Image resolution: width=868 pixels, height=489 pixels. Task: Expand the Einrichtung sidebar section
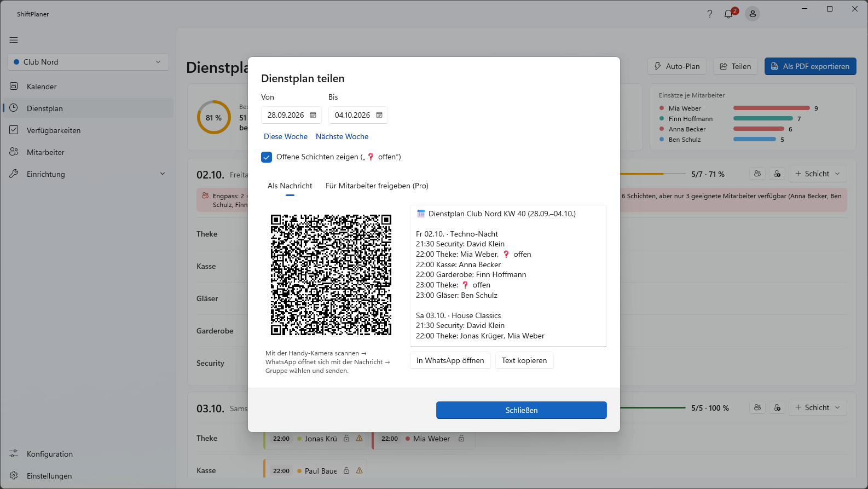pyautogui.click(x=88, y=174)
